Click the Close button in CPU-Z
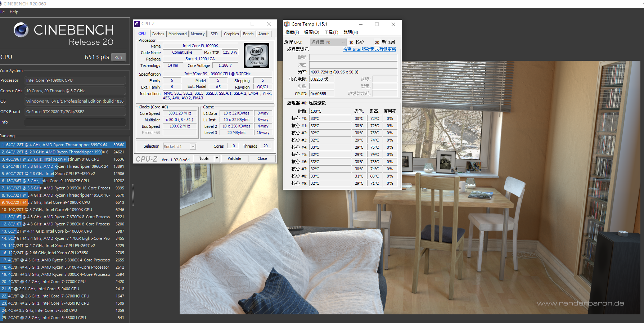Viewport: 644px width, 323px height. coord(262,158)
